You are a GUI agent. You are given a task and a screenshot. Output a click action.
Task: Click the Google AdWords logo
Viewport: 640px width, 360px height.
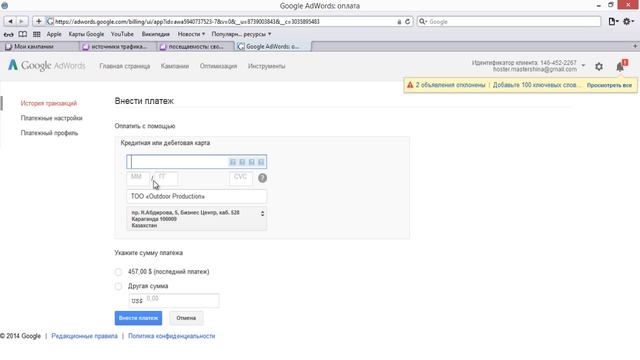click(x=47, y=65)
